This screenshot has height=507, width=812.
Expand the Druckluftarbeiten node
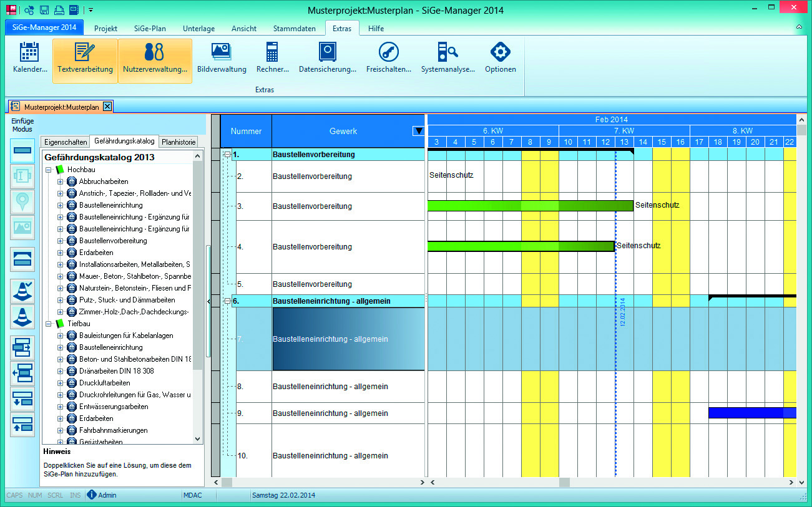click(61, 383)
